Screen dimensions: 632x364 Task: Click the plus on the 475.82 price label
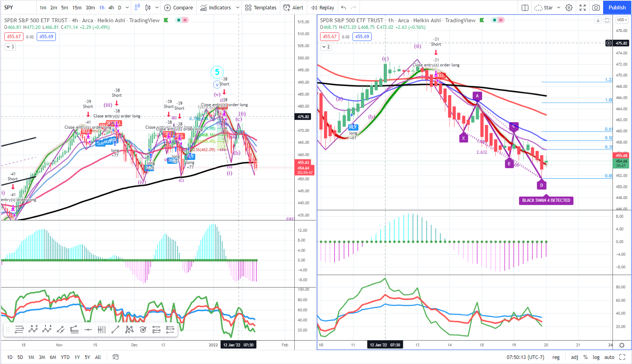click(609, 43)
